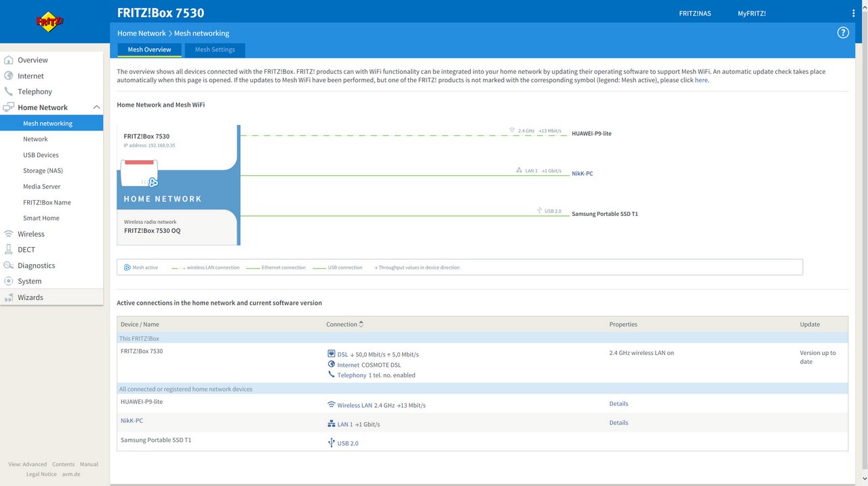The height and width of the screenshot is (486, 868).
Task: Click the LAN 1 link in the table
Action: pyautogui.click(x=345, y=424)
